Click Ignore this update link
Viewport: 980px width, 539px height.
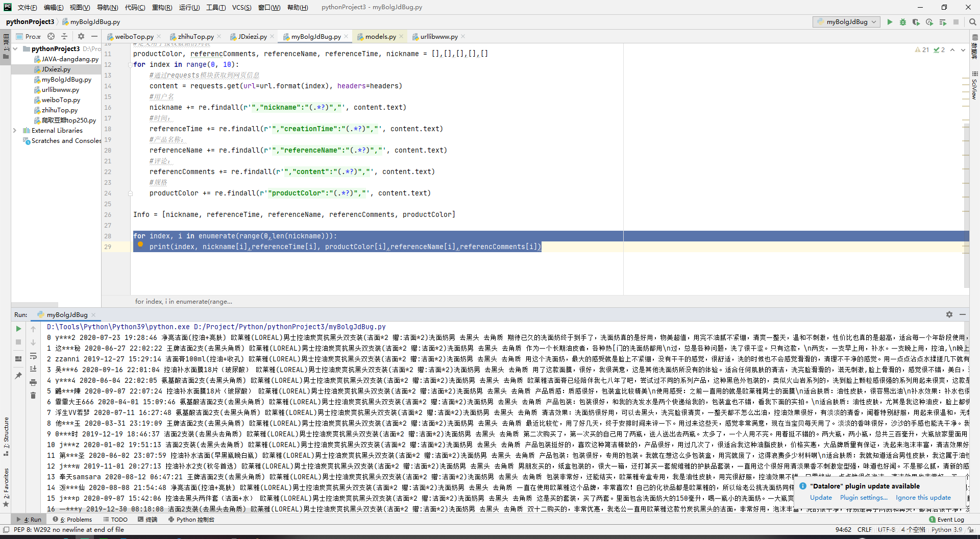(923, 498)
